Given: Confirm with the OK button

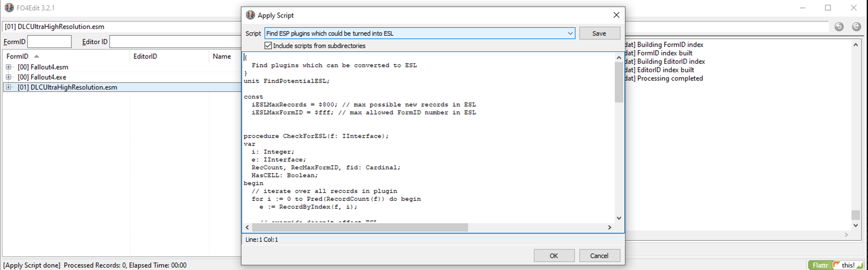Looking at the screenshot, I should 554,256.
